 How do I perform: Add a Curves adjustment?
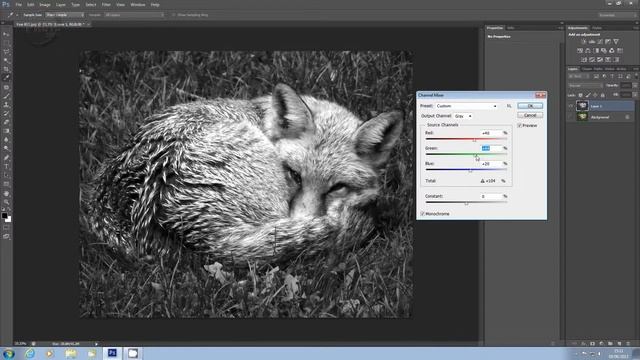(600, 42)
